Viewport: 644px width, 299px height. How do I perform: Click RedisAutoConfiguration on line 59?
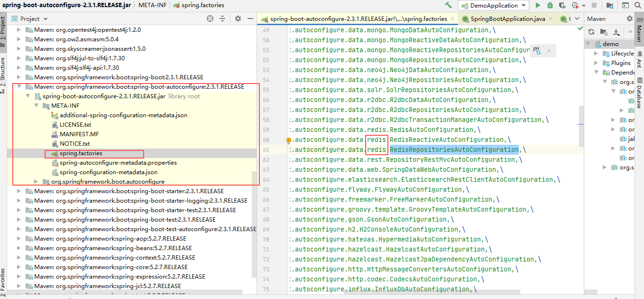pyautogui.click(x=432, y=130)
